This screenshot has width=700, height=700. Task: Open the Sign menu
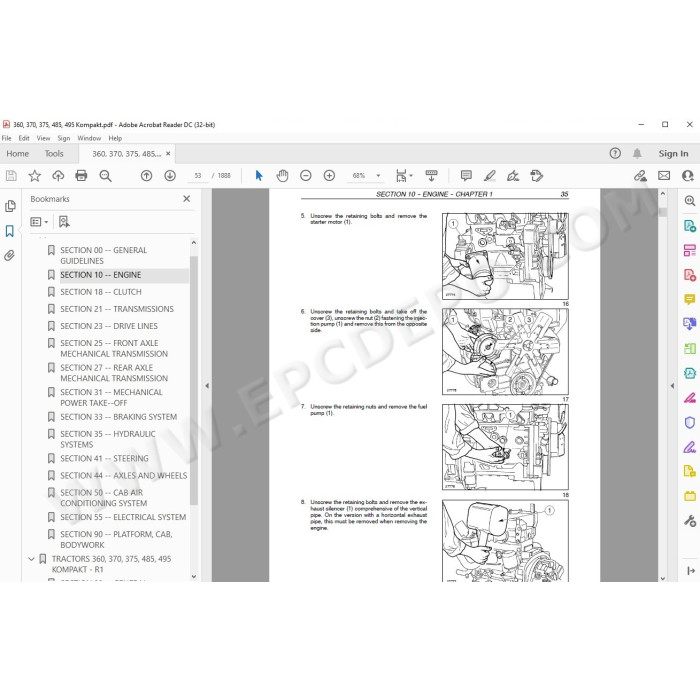[64, 138]
